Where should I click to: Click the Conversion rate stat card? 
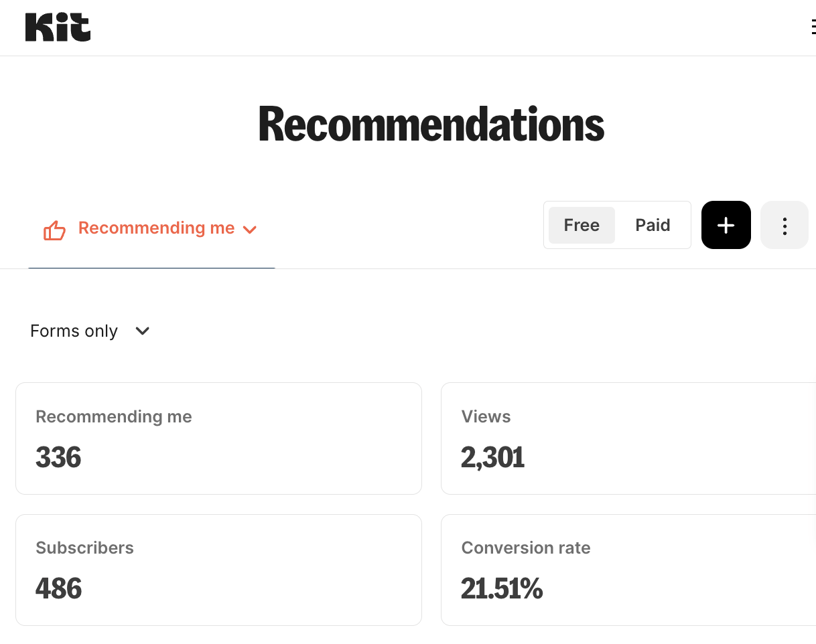click(x=628, y=570)
